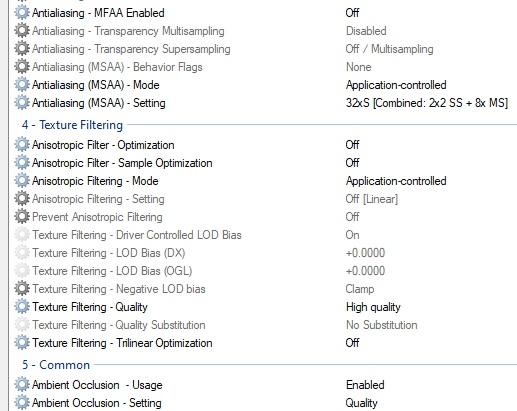The image size is (517, 411).
Task: Click the +0.0000 value for LOD Bias (DX)
Action: 365,253
